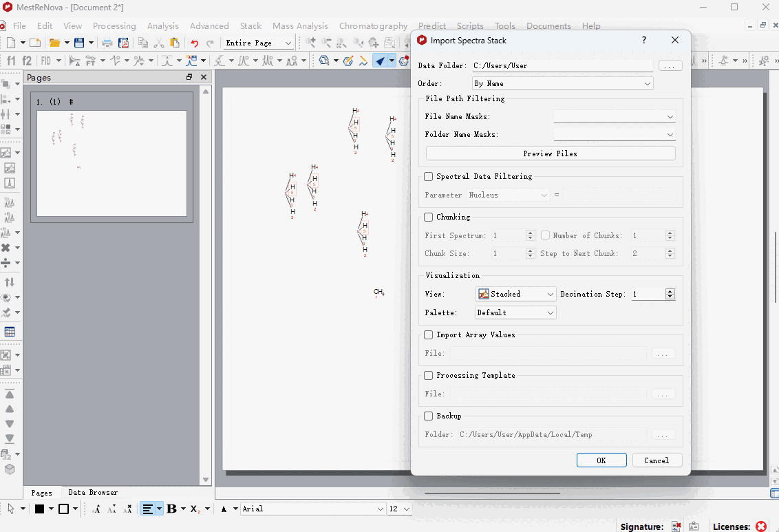
Task: Click the Save document icon
Action: tap(79, 43)
